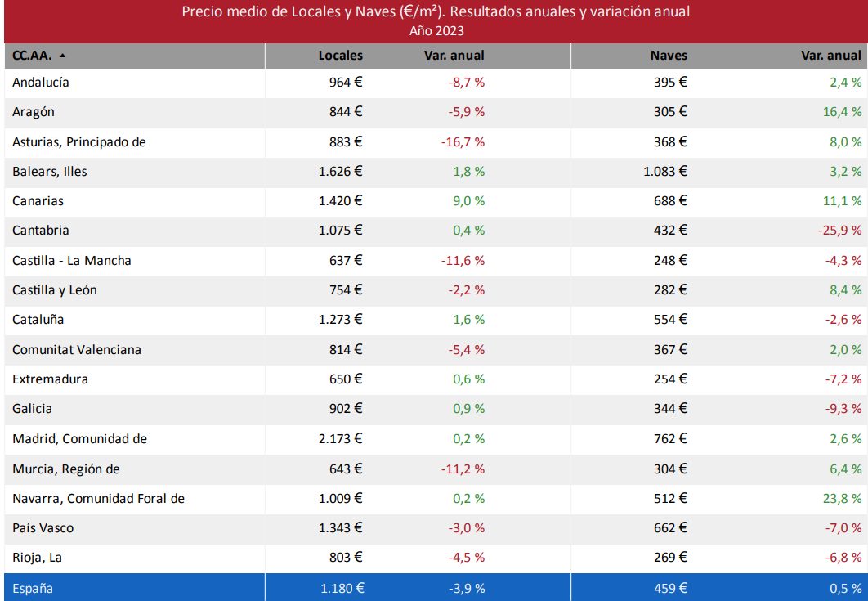
Task: Select Castilla - La Mancha row
Action: (x=72, y=261)
